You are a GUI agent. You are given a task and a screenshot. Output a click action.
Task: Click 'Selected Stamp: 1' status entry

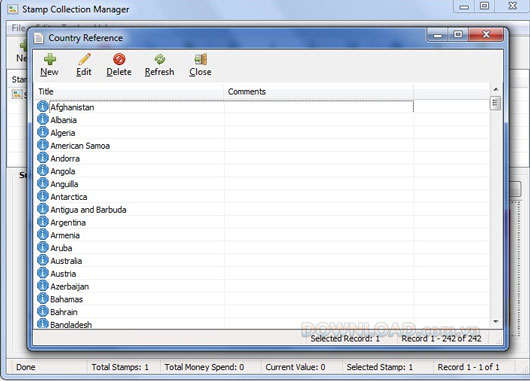click(380, 367)
